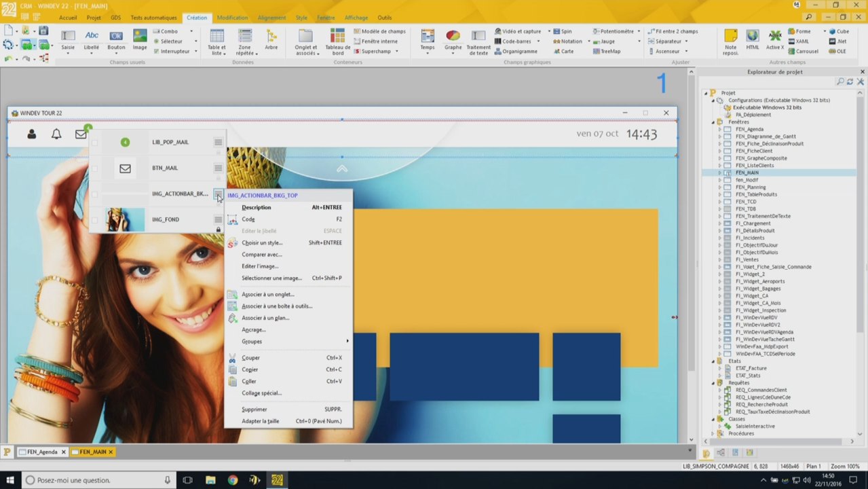Check the box for IMG_FOND
The width and height of the screenshot is (868, 489).
pyautogui.click(x=94, y=220)
